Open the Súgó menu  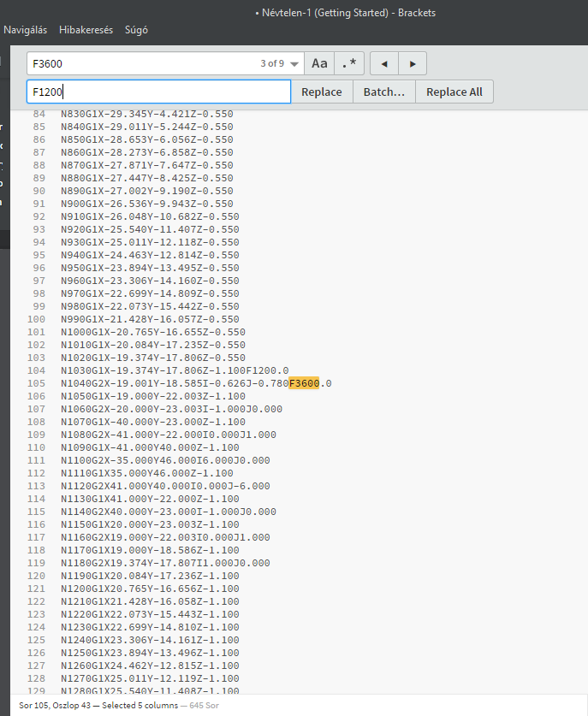click(136, 30)
